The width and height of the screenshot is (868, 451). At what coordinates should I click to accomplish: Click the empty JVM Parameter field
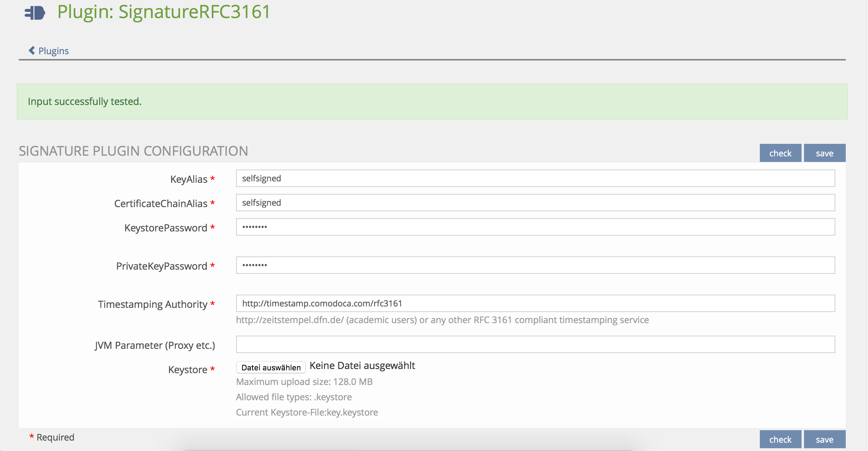click(535, 345)
